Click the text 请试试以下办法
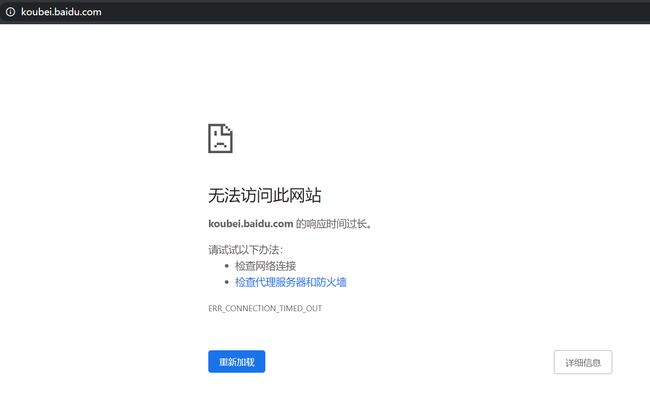 coord(245,250)
